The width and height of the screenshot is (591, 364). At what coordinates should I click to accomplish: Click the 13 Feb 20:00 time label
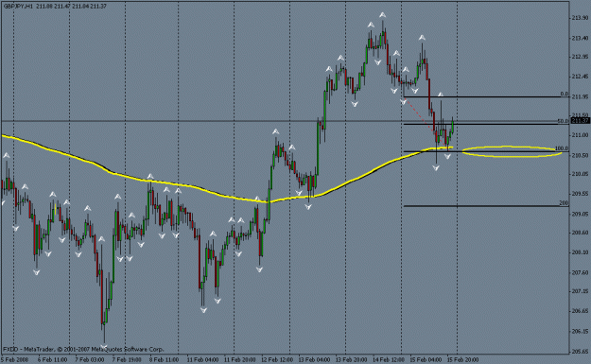point(352,359)
